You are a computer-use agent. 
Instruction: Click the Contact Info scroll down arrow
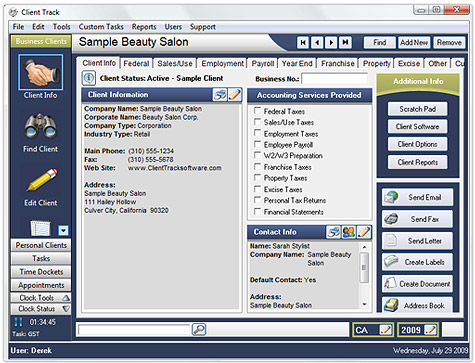tap(364, 304)
